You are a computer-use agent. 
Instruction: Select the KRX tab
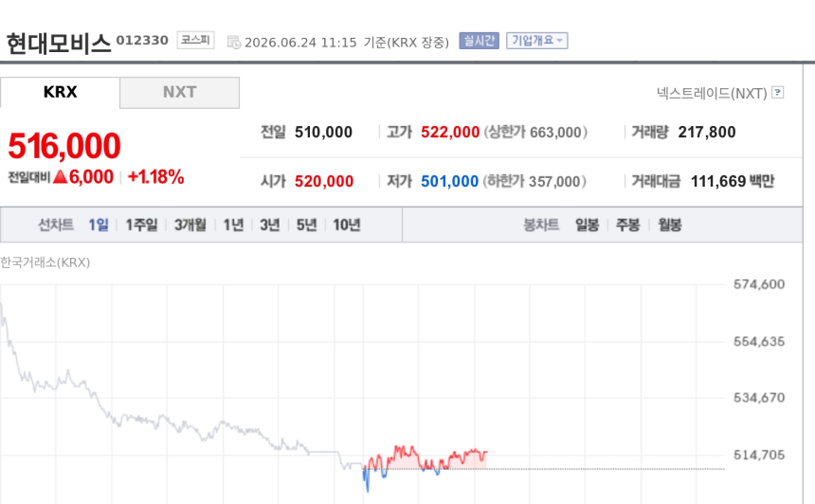pyautogui.click(x=60, y=93)
